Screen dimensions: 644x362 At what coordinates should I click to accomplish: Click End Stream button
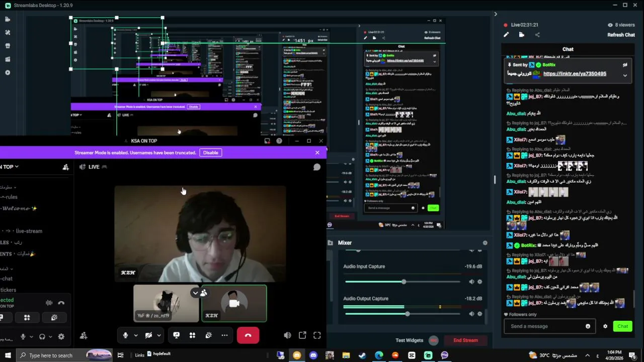point(465,340)
